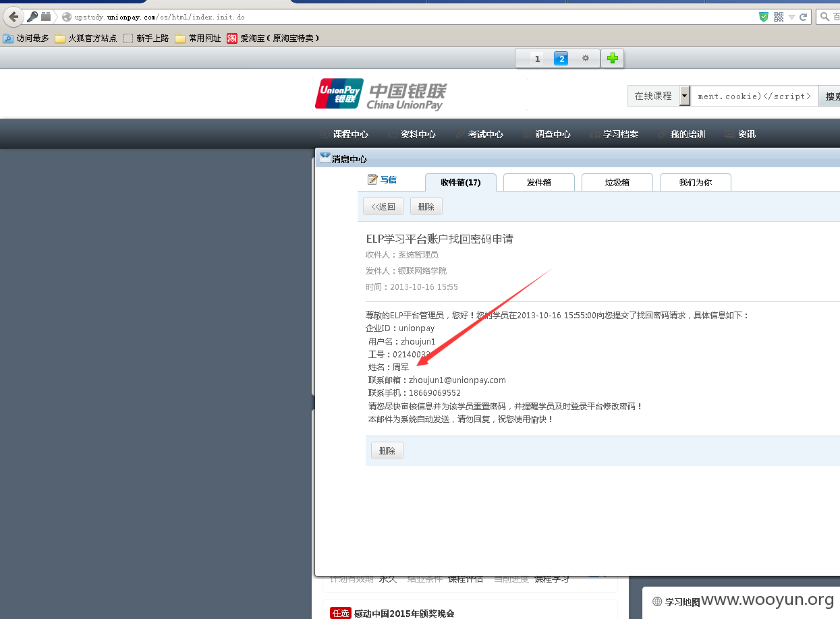Viewport: 840px width, 619px height.
Task: Click the 用户名:zhoujun1 line
Action: click(x=402, y=342)
